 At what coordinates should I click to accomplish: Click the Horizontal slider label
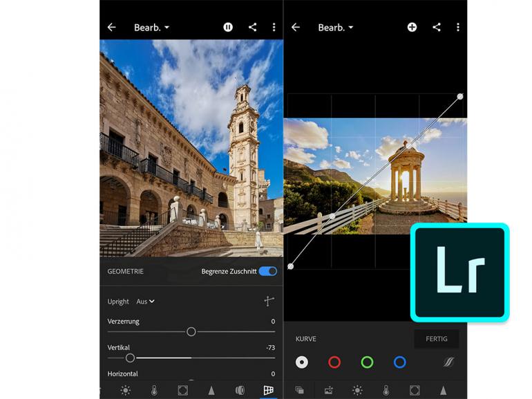point(122,373)
